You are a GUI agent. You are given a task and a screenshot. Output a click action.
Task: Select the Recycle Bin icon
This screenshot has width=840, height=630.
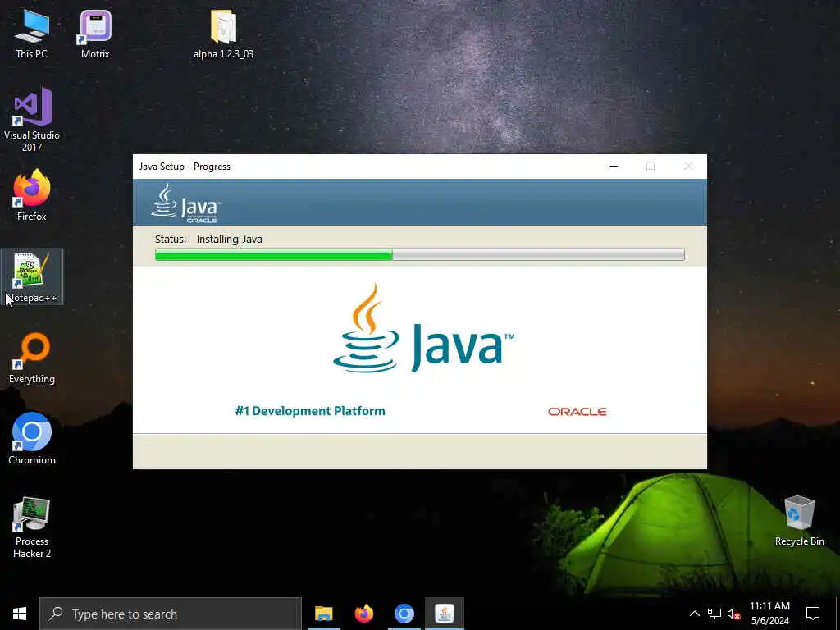[799, 521]
